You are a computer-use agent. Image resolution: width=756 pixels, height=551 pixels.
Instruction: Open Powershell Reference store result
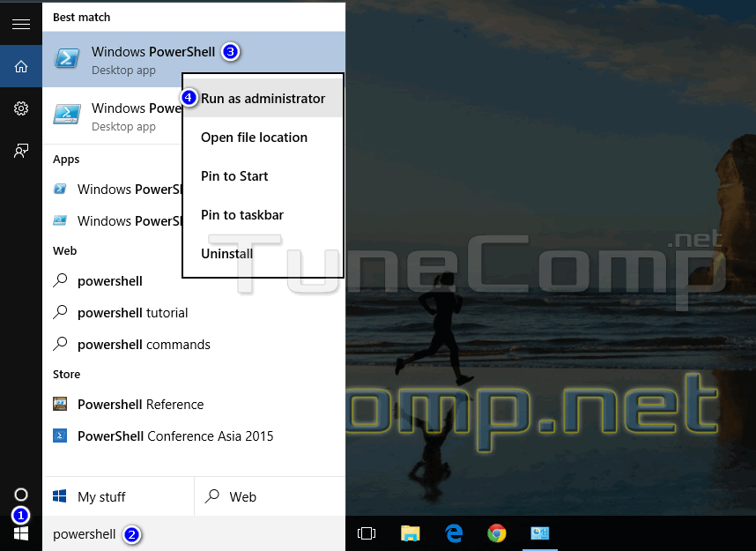(194, 405)
